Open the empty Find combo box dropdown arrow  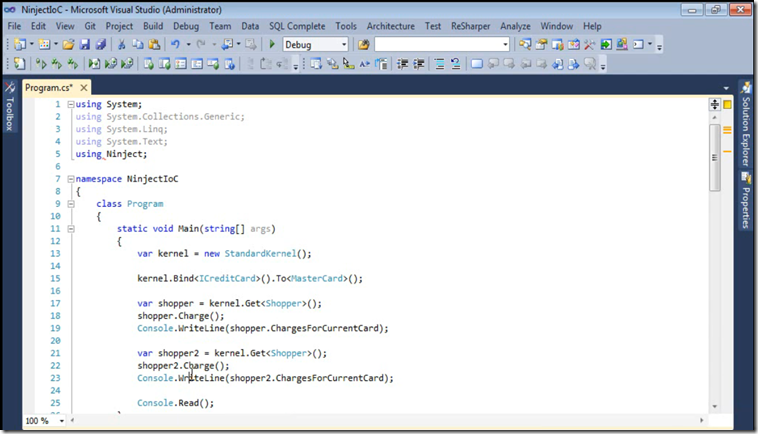505,44
